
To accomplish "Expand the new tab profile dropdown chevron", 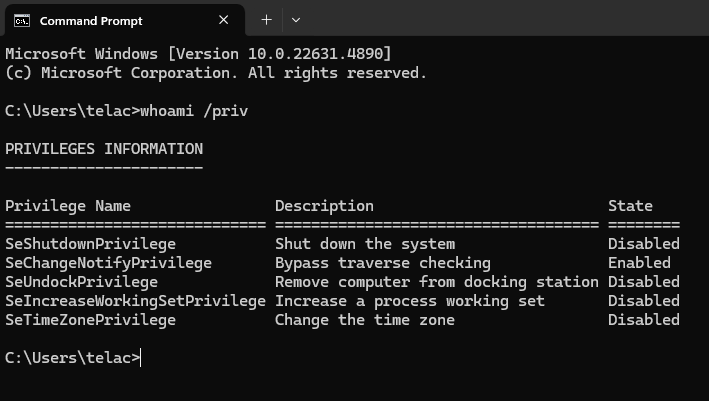I will coord(296,20).
